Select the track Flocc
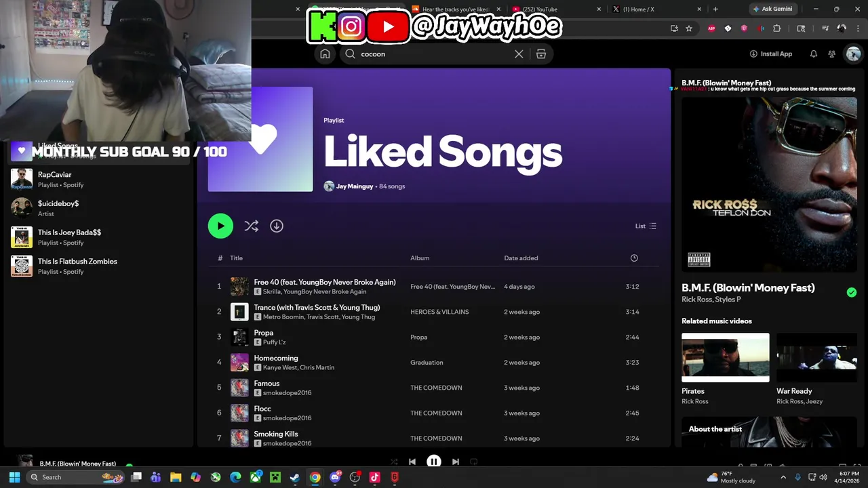This screenshot has width=868, height=488. point(434,413)
